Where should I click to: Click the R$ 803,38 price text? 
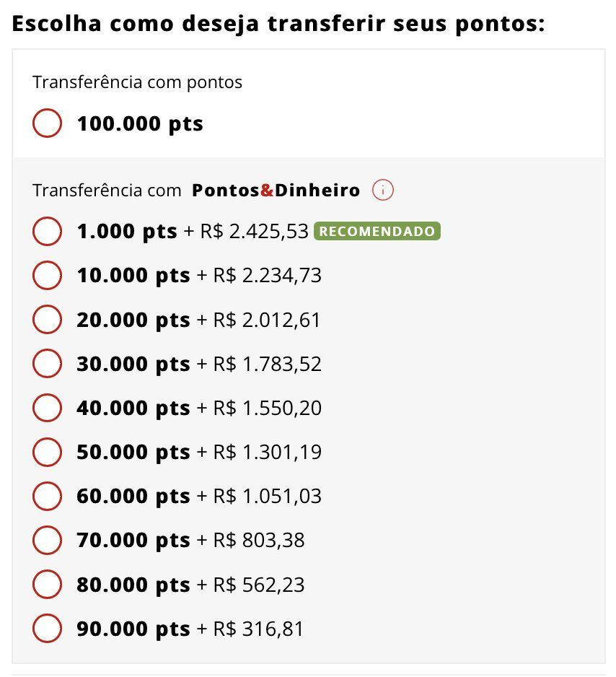259,541
